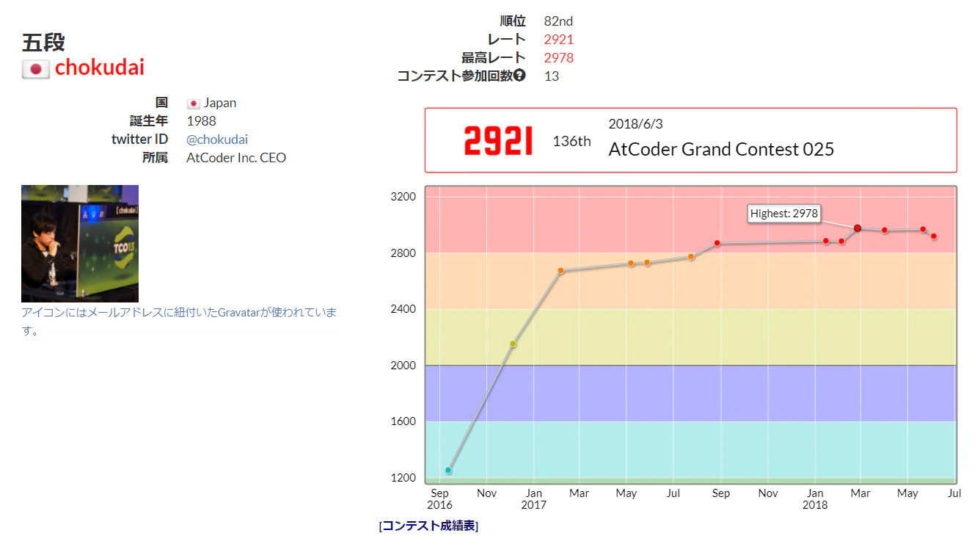Click the small Japan flag in the 国 row
This screenshot has height=555, width=980.
click(194, 104)
